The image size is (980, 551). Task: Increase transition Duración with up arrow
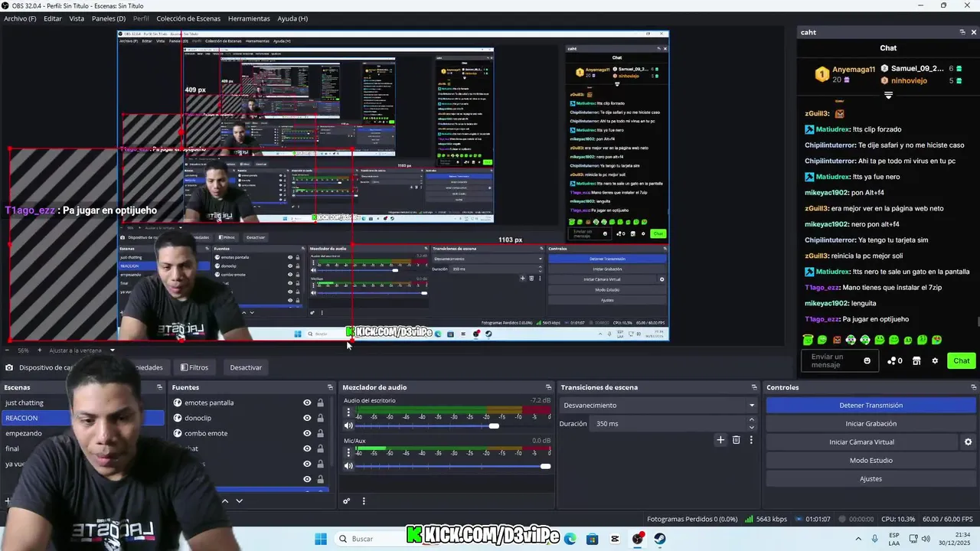click(751, 420)
